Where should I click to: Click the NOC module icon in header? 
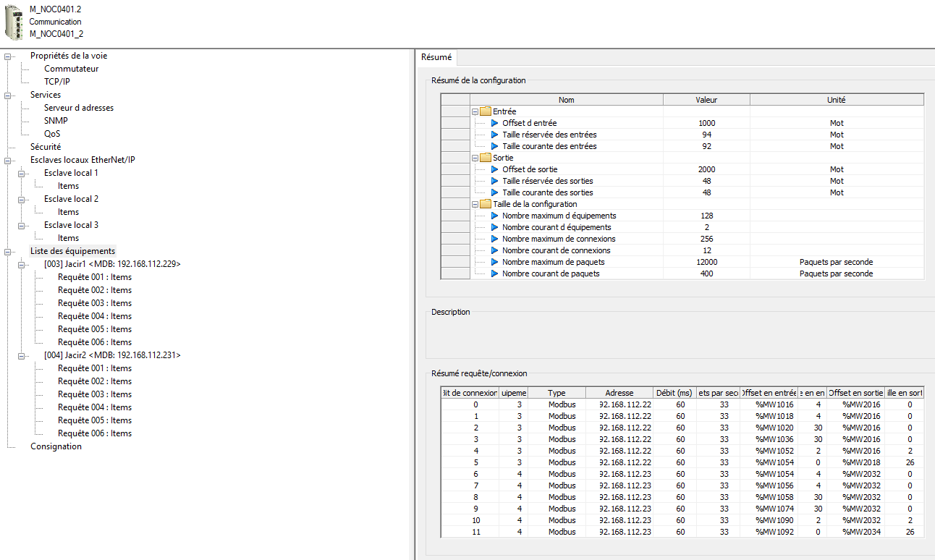coord(14,22)
